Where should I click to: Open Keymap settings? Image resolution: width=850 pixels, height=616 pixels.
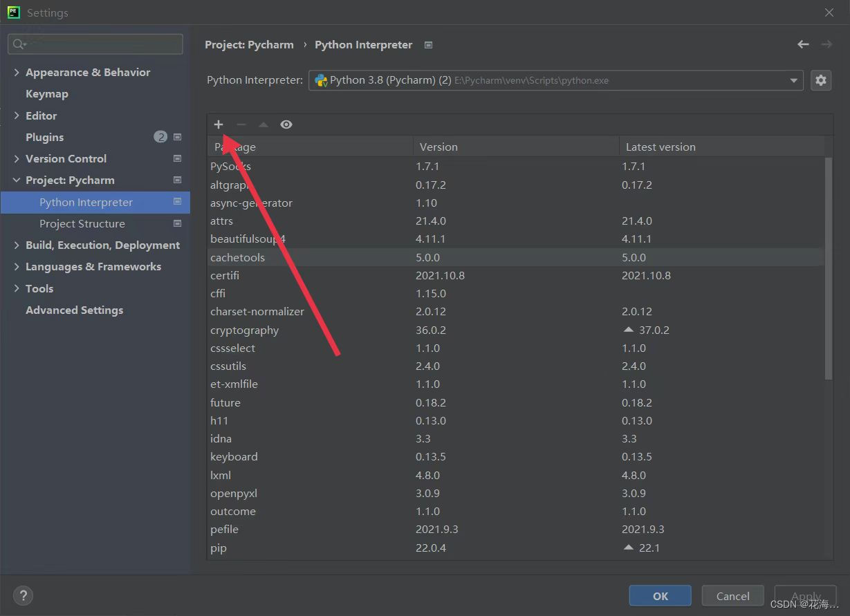pyautogui.click(x=47, y=93)
